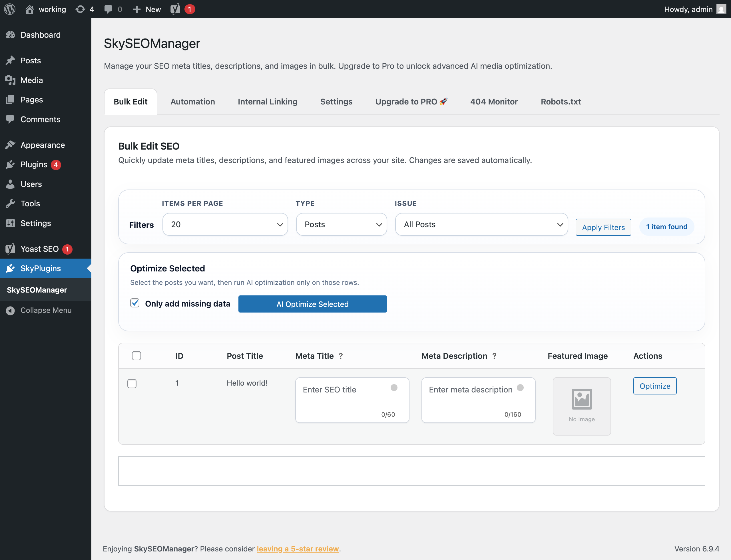Open the plugin Settings tab
731x560 pixels.
[x=336, y=102]
